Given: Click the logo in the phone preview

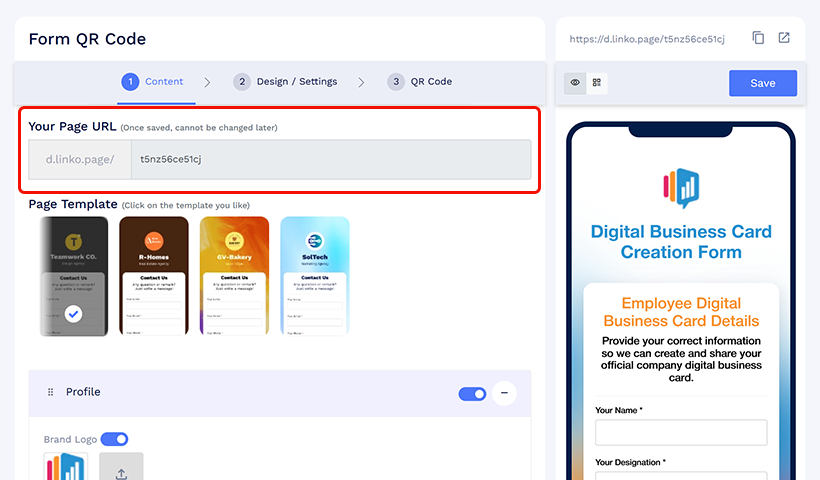Looking at the screenshot, I should 681,187.
